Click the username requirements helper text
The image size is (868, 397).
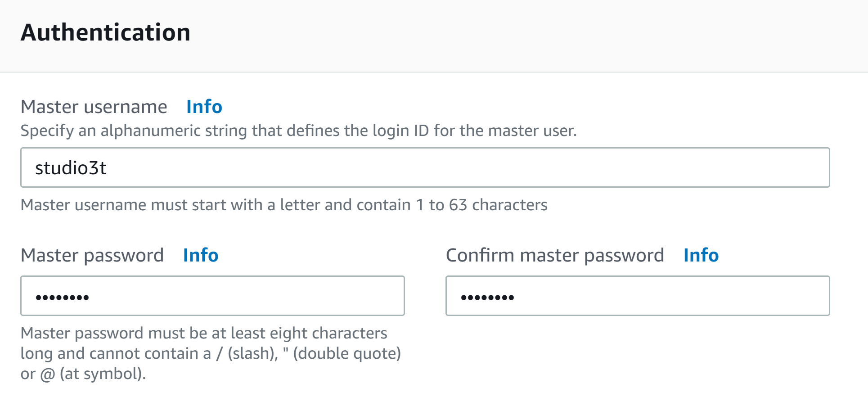click(284, 205)
